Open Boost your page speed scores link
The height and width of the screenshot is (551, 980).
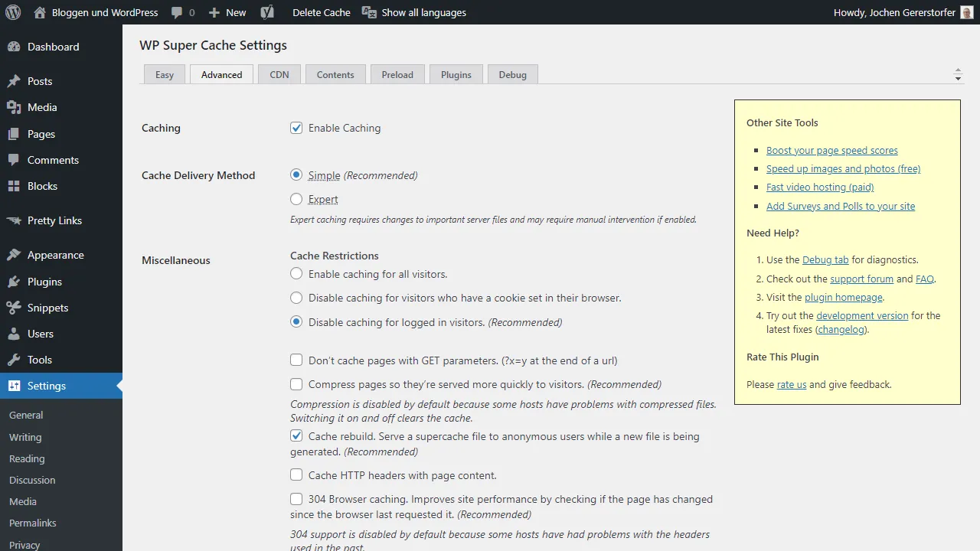[832, 150]
